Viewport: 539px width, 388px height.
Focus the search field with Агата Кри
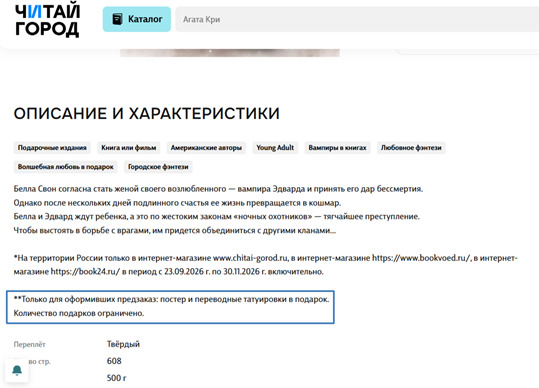tap(358, 19)
